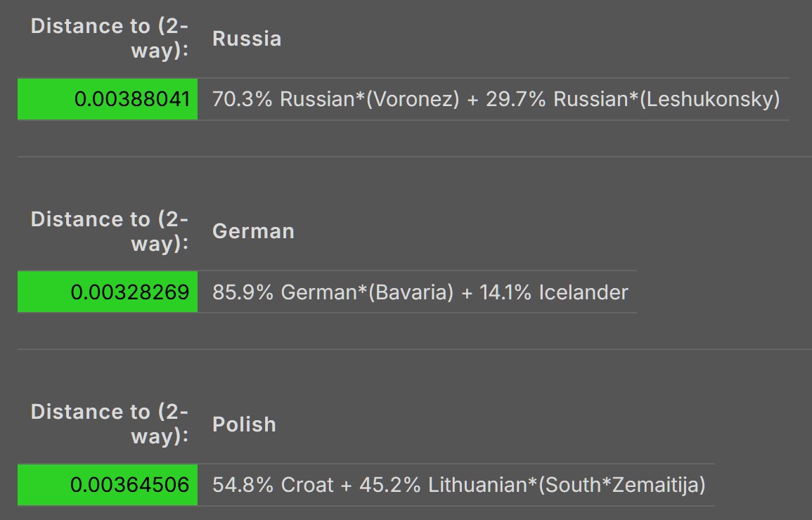Click the plus sign between Croat and Lithuanian
The height and width of the screenshot is (520, 812).
(x=347, y=486)
